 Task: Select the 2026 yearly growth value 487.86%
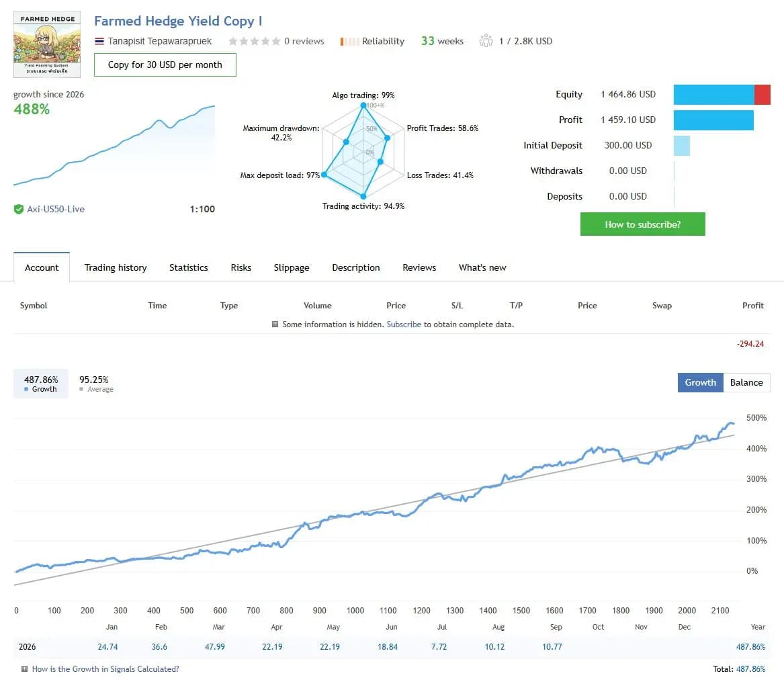[750, 647]
